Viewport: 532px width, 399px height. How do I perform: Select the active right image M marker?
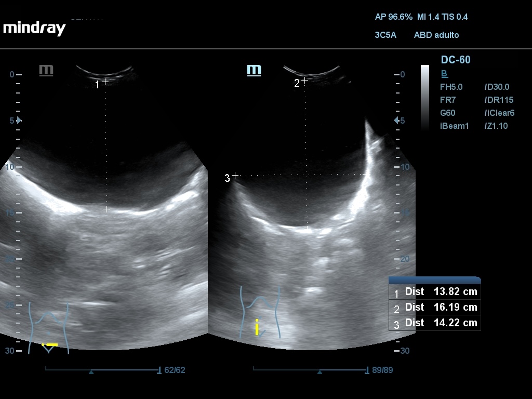point(254,70)
